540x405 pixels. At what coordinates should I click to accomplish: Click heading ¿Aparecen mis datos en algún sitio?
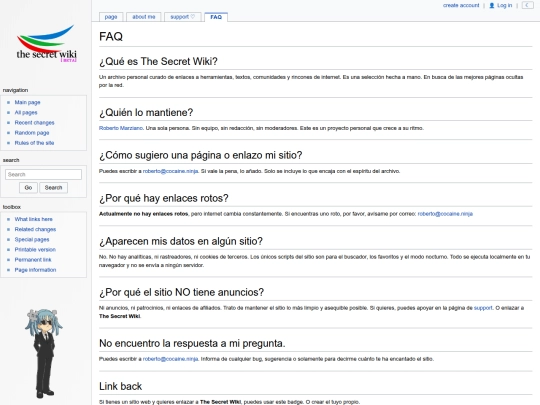pos(181,241)
